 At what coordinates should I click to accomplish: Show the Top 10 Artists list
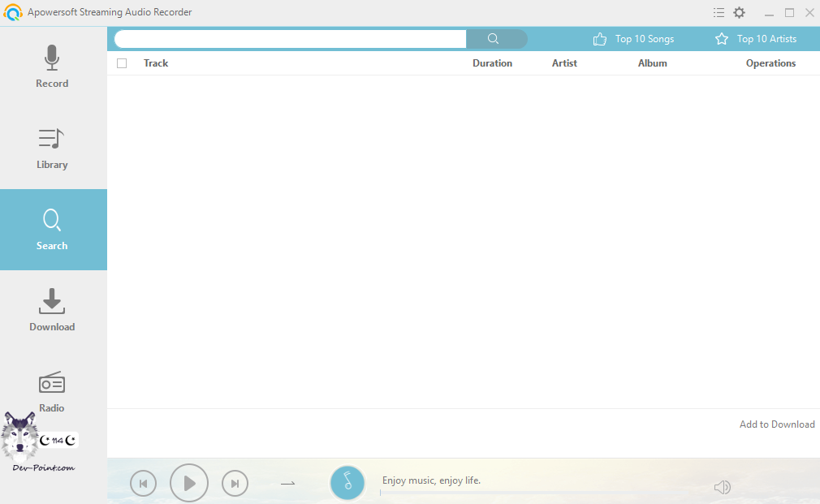(755, 39)
